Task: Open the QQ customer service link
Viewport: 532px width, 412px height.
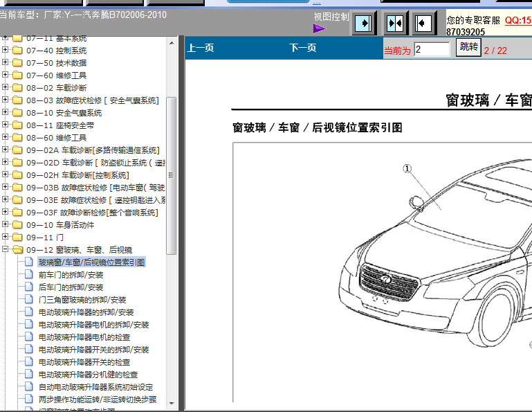Action: click(518, 20)
